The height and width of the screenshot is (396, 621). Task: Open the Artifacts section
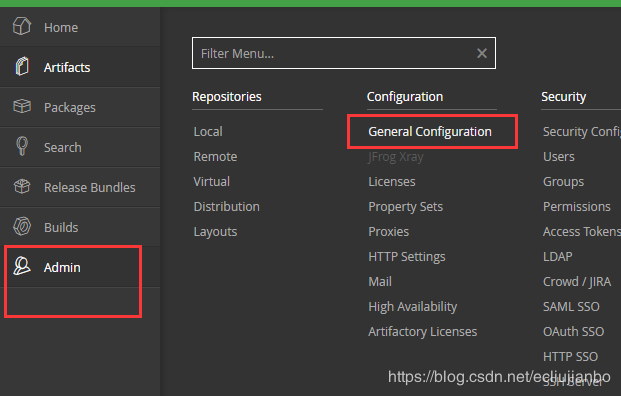[x=67, y=68]
